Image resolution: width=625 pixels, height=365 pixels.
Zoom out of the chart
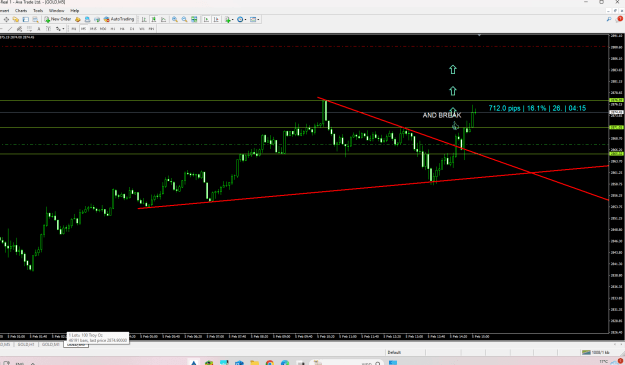pyautogui.click(x=184, y=20)
